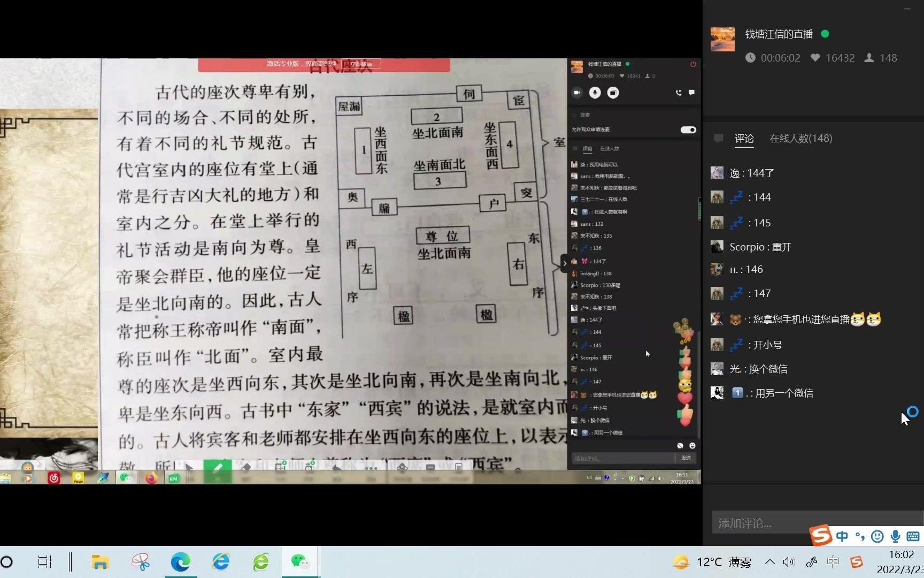Viewport: 924px width, 578px height.
Task: Switch Sogou input from Chinese to English
Action: [x=841, y=536]
